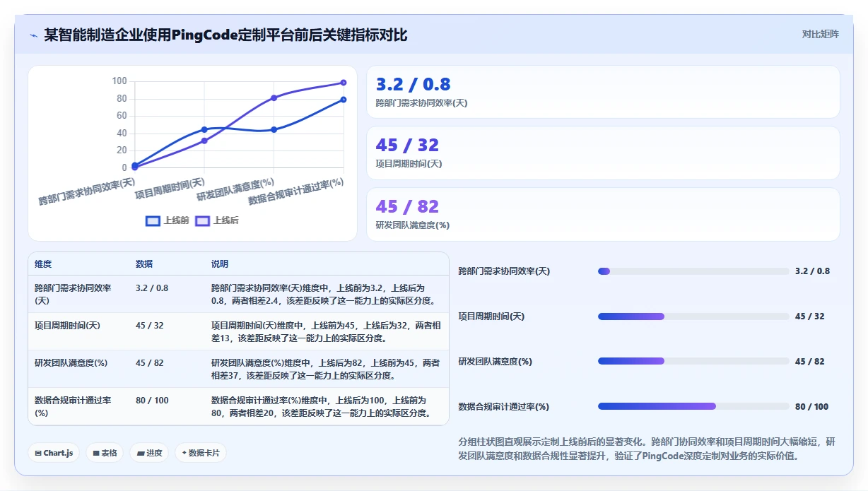Click the 表格 tag chip

105,453
